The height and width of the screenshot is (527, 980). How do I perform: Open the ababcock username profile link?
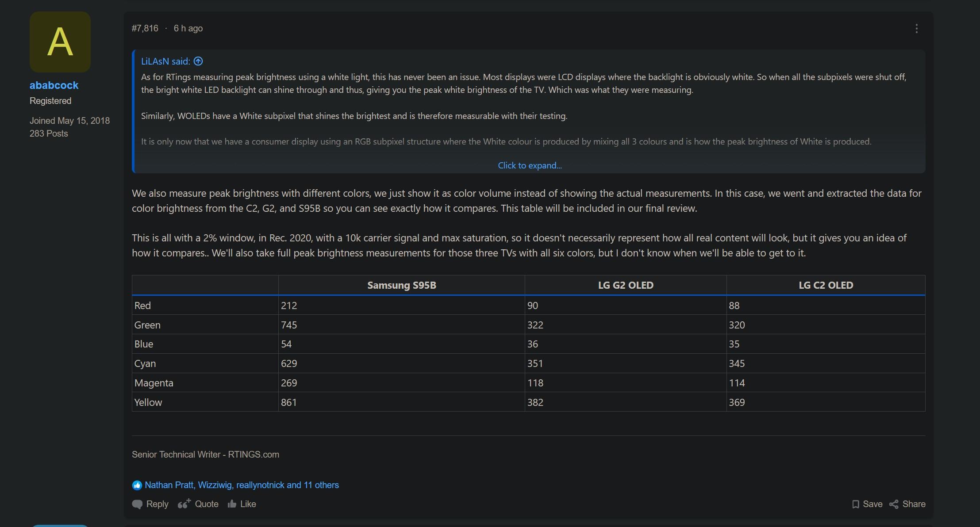(x=54, y=85)
